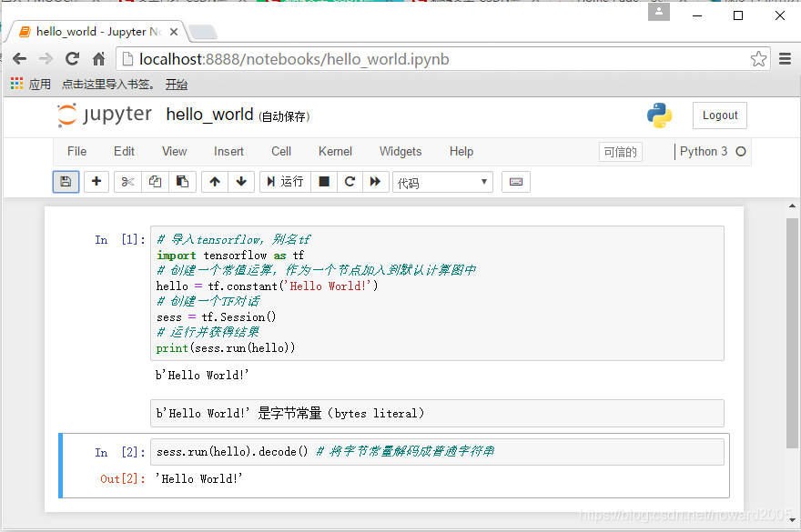Click the import tensorflow as tf line
This screenshot has height=532, width=801.
pyautogui.click(x=230, y=256)
